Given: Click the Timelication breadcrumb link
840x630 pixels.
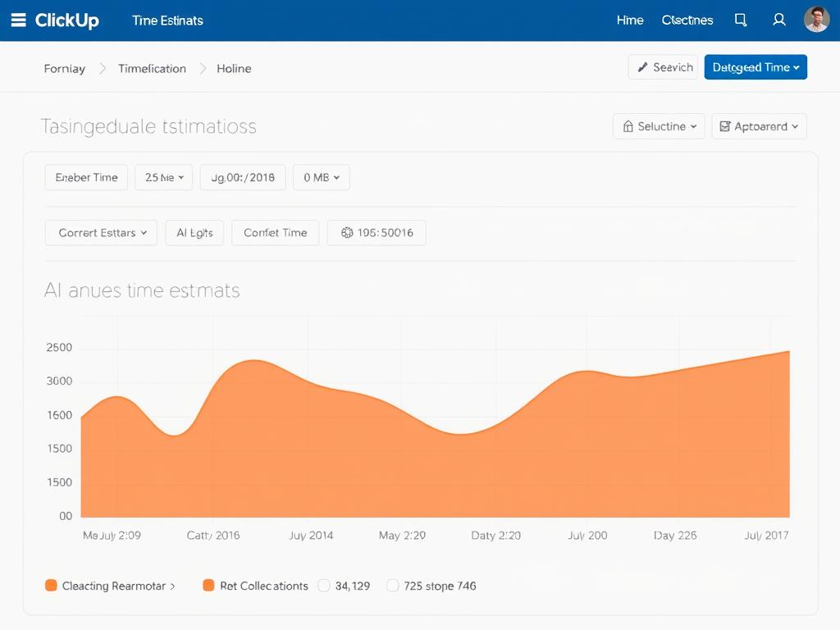Looking at the screenshot, I should coord(152,69).
